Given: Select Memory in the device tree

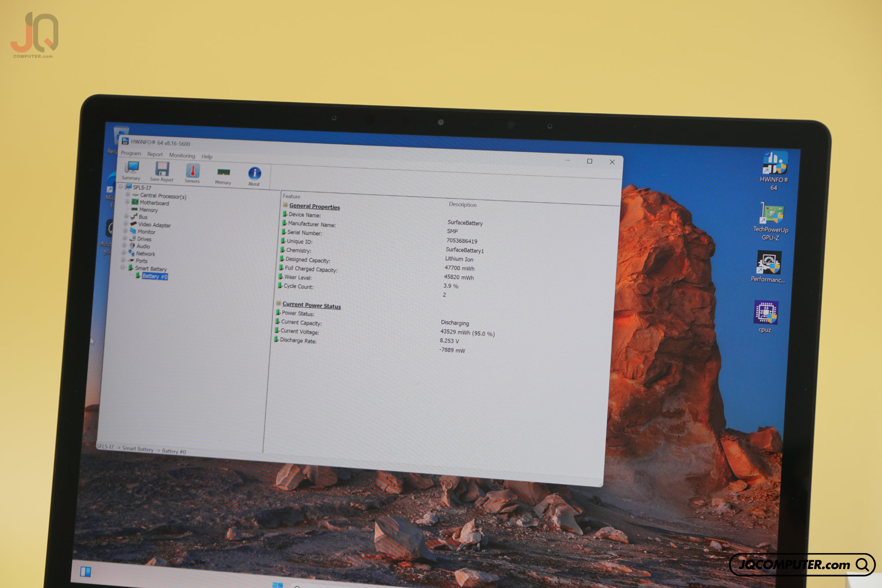Looking at the screenshot, I should pyautogui.click(x=144, y=210).
